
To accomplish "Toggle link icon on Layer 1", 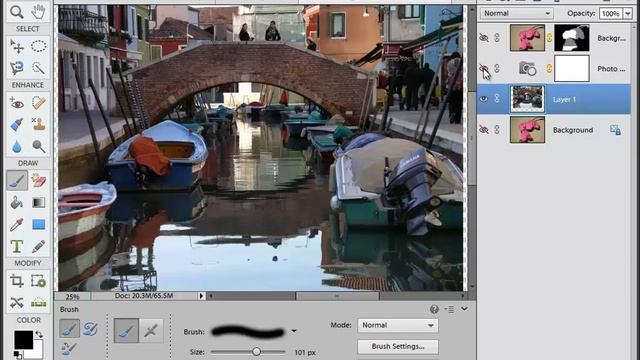I will (497, 99).
